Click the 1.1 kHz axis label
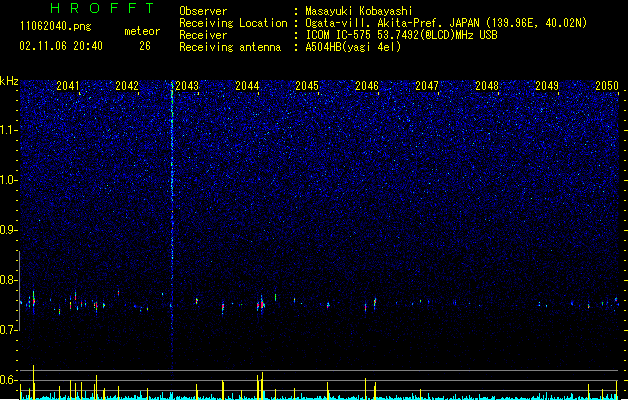 9,130
